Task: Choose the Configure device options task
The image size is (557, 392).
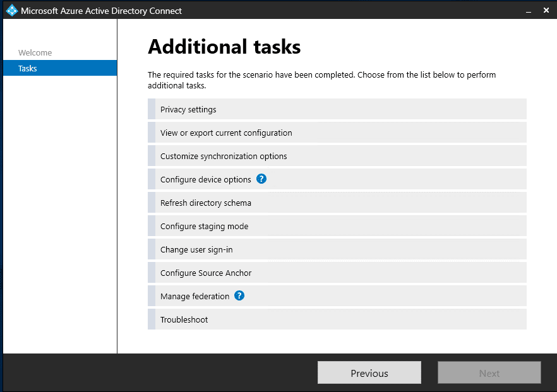Action: [337, 179]
